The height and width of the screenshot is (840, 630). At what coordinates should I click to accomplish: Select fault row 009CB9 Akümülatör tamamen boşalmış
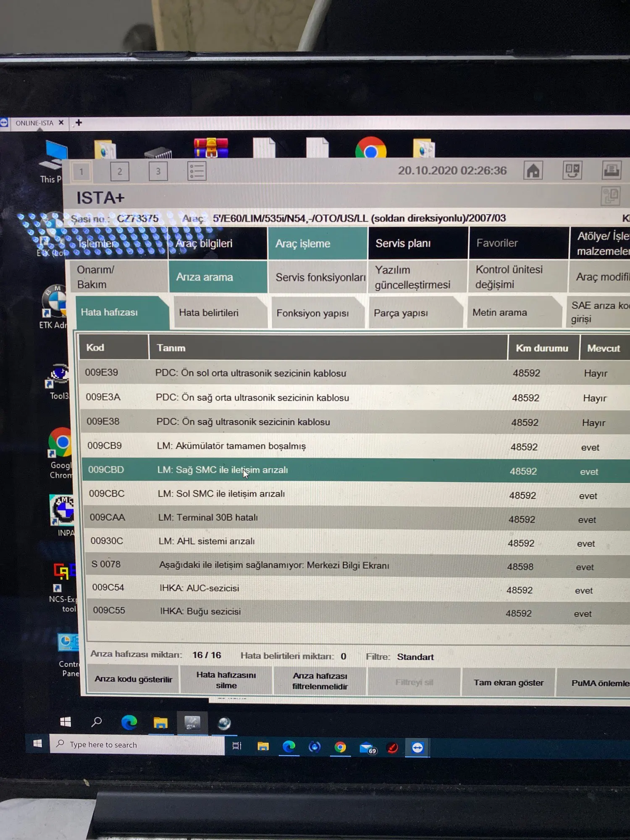tap(356, 446)
